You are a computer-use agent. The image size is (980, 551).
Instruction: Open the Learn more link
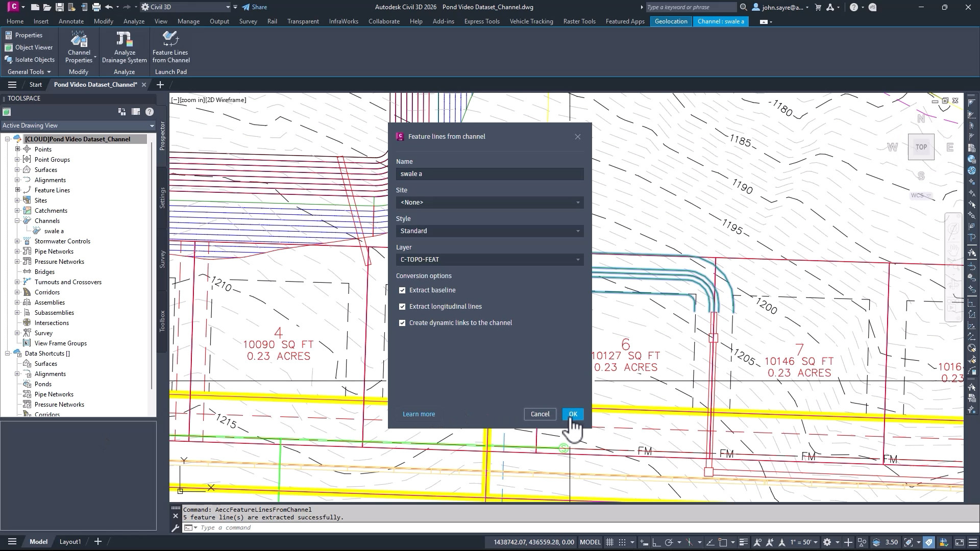pos(419,414)
